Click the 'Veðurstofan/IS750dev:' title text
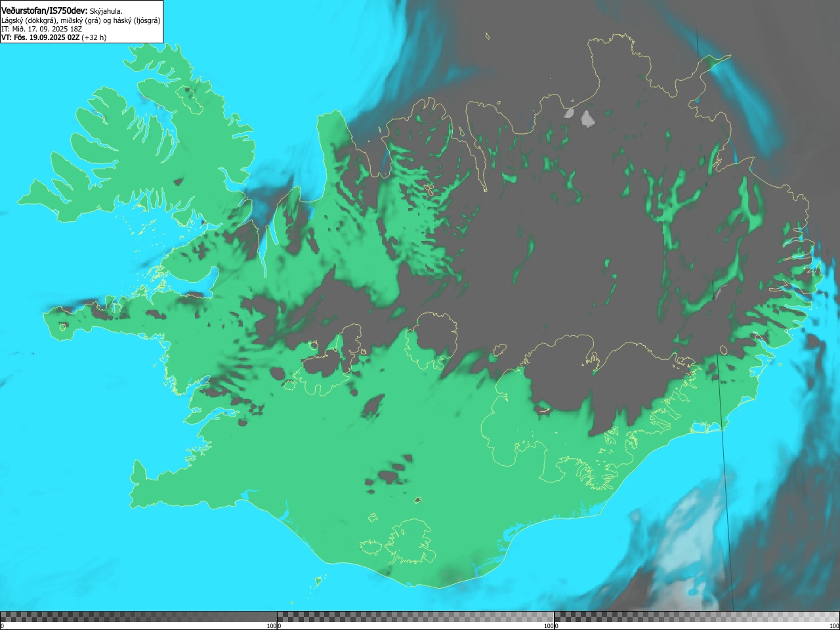 [x=45, y=10]
